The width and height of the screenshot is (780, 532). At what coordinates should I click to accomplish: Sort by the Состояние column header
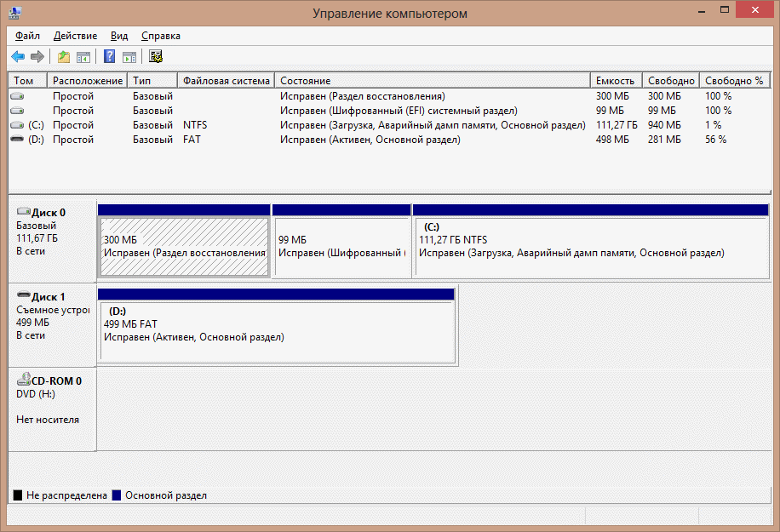coord(433,81)
